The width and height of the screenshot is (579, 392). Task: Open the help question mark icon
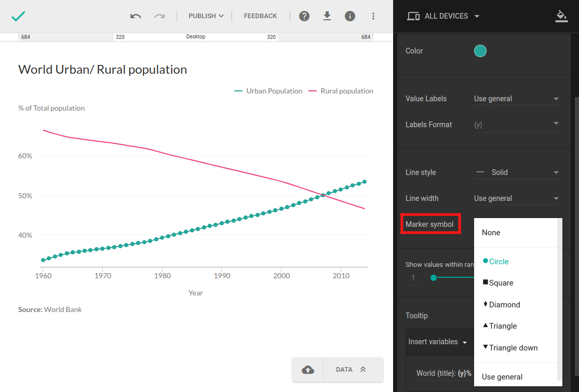pos(304,16)
